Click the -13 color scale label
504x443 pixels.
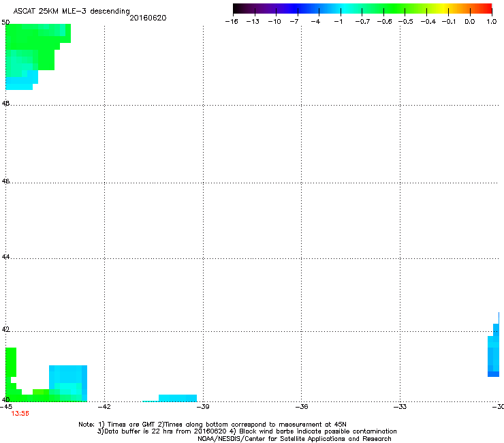coord(253,22)
